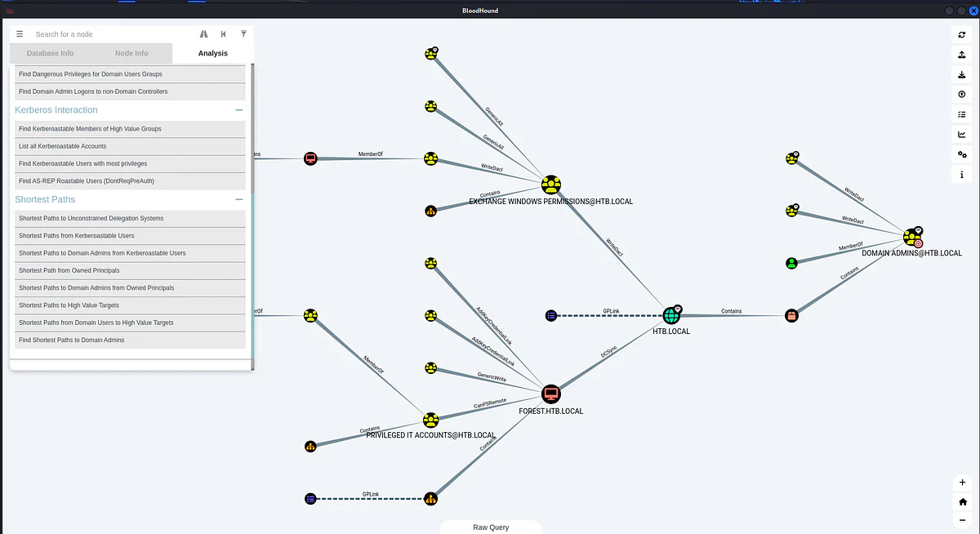The height and width of the screenshot is (534, 980).
Task: Select the FOREST.HTB.LOCAL computer node
Action: (550, 394)
